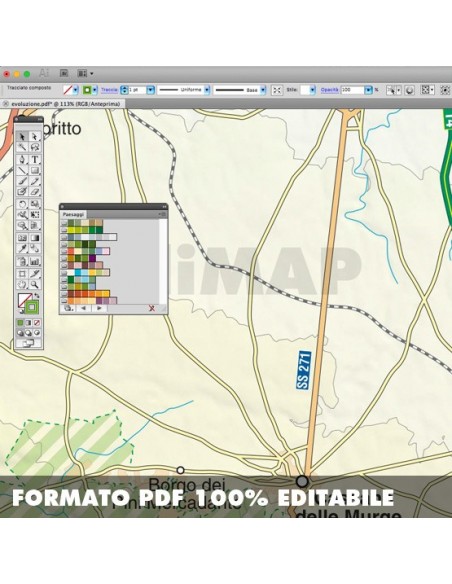The height and width of the screenshot is (584, 452).
Task: Open the Opacità transparency panel link
Action: click(x=330, y=90)
